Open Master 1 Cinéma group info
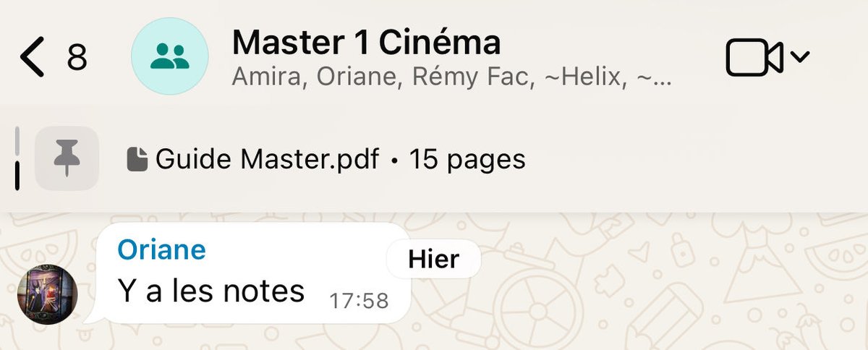868x350 pixels. pyautogui.click(x=366, y=43)
